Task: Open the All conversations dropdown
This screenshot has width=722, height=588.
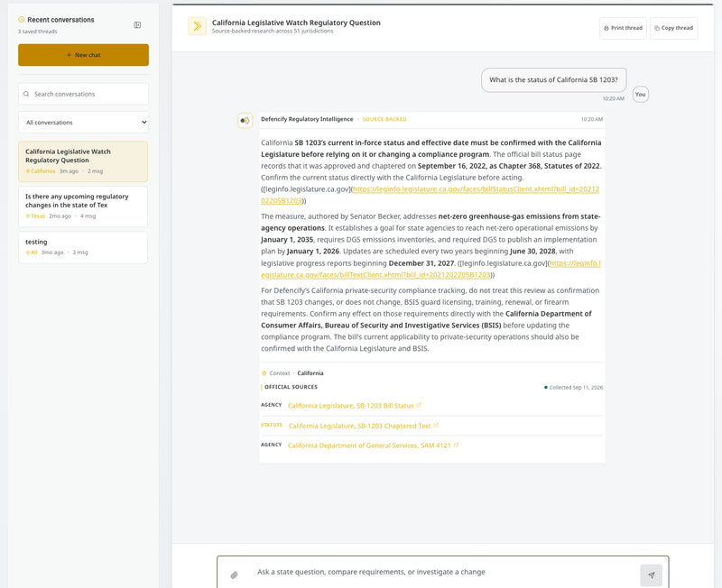Action: tap(83, 123)
